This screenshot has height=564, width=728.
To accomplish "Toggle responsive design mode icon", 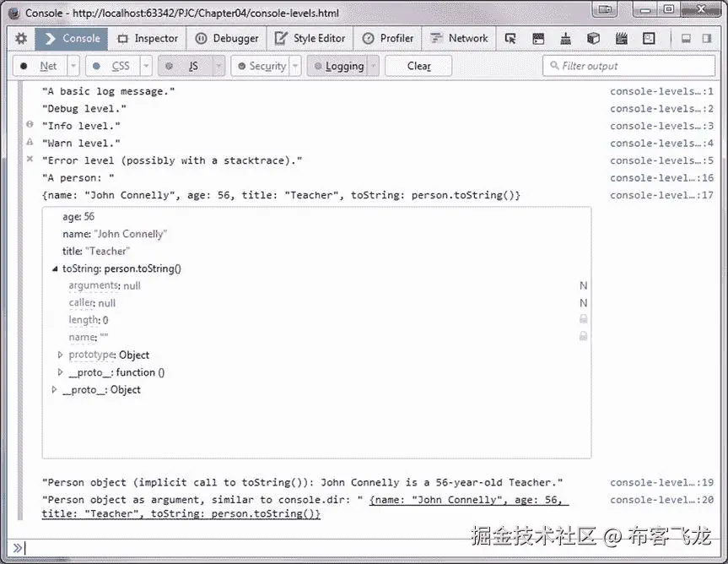I will [649, 39].
